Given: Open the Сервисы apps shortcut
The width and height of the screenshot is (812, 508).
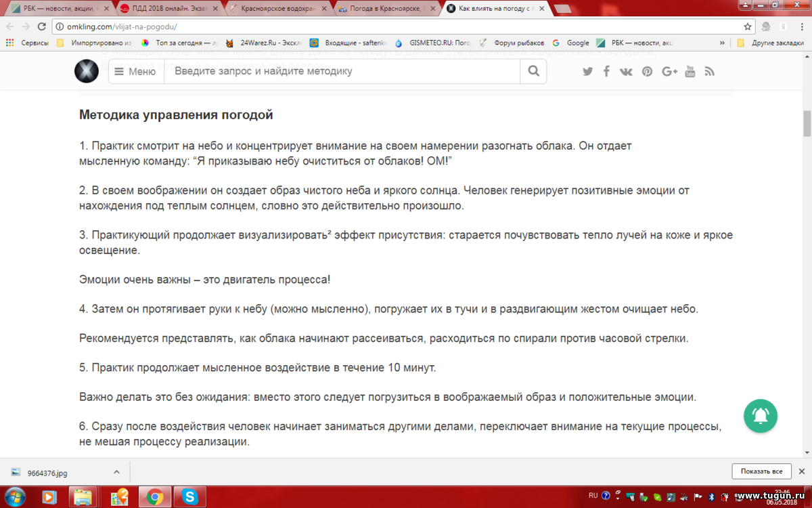Looking at the screenshot, I should [x=27, y=43].
